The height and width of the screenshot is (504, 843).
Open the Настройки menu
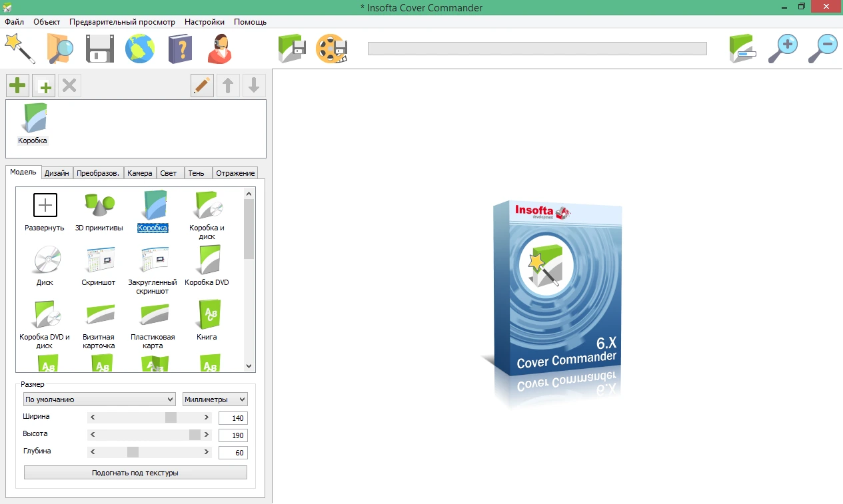pos(205,22)
